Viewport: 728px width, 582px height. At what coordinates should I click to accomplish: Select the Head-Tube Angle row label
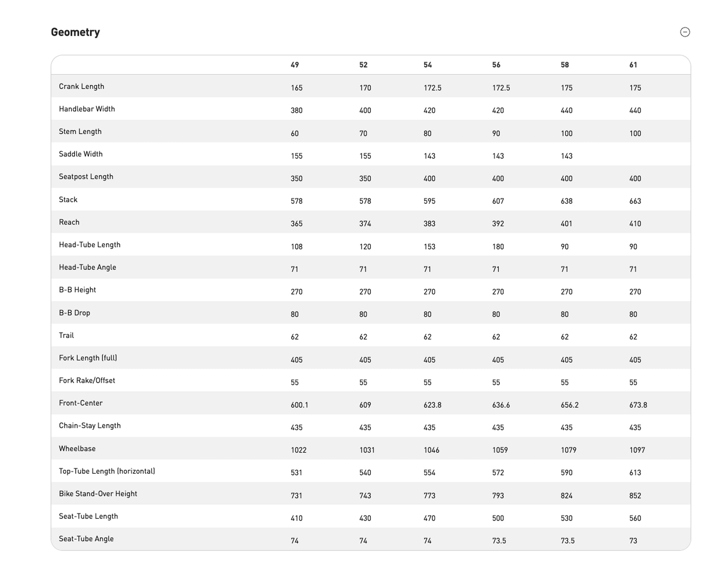88,267
